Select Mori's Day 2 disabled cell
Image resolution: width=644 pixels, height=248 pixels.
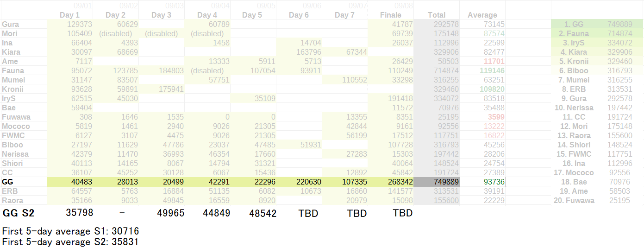point(116,33)
